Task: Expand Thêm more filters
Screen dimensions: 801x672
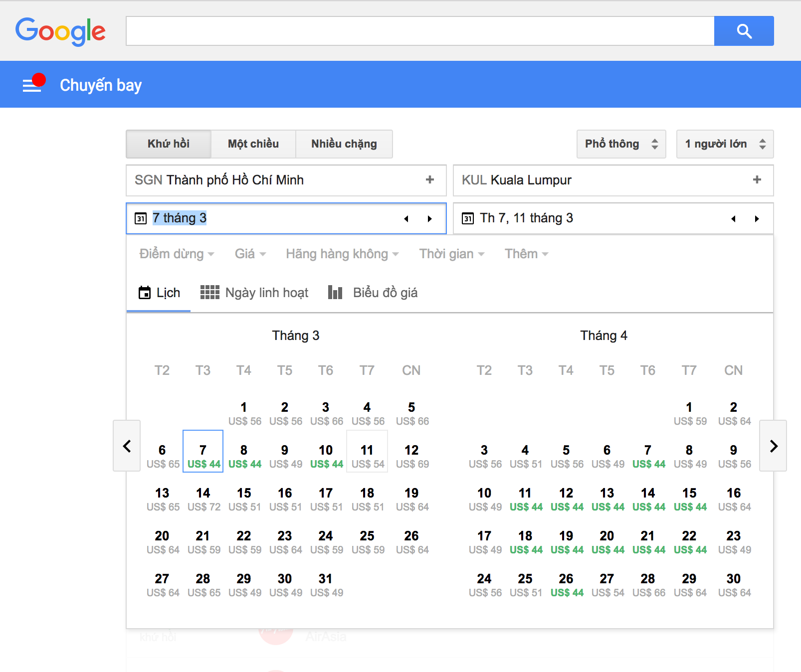Action: (x=527, y=254)
